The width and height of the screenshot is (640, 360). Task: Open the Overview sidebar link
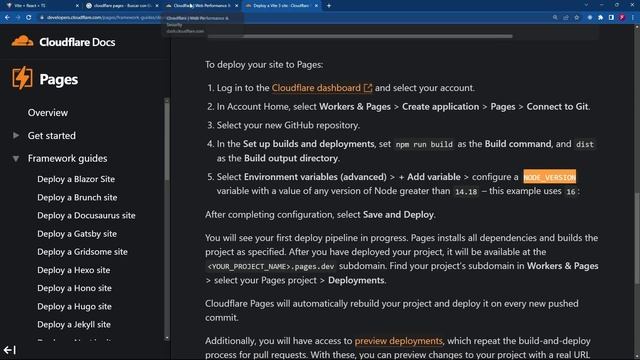coord(48,113)
